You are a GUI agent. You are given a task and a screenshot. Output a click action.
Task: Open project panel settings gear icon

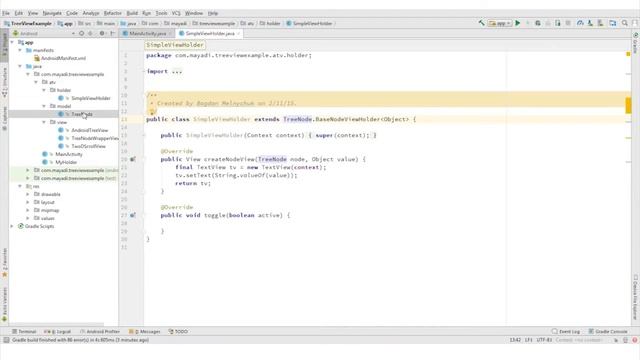(x=102, y=33)
